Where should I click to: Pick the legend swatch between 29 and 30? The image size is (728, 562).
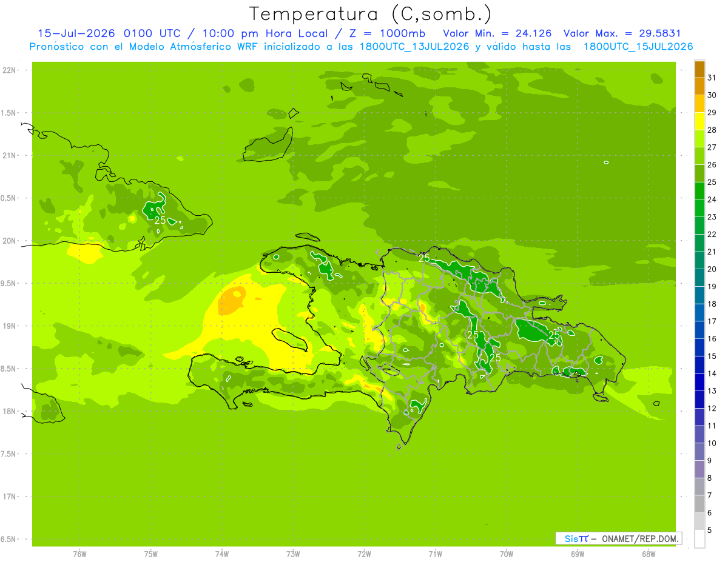pyautogui.click(x=699, y=104)
